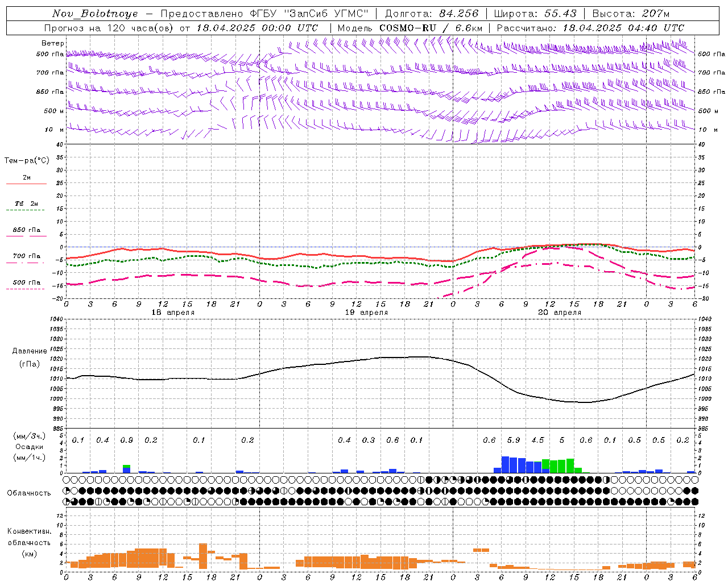This screenshot has width=728, height=582.
Task: Click the Облачность cloudiness row label
Action: (29, 493)
